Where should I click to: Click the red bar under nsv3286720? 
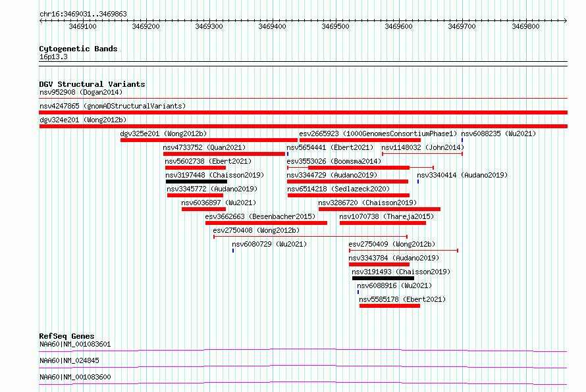(380, 209)
